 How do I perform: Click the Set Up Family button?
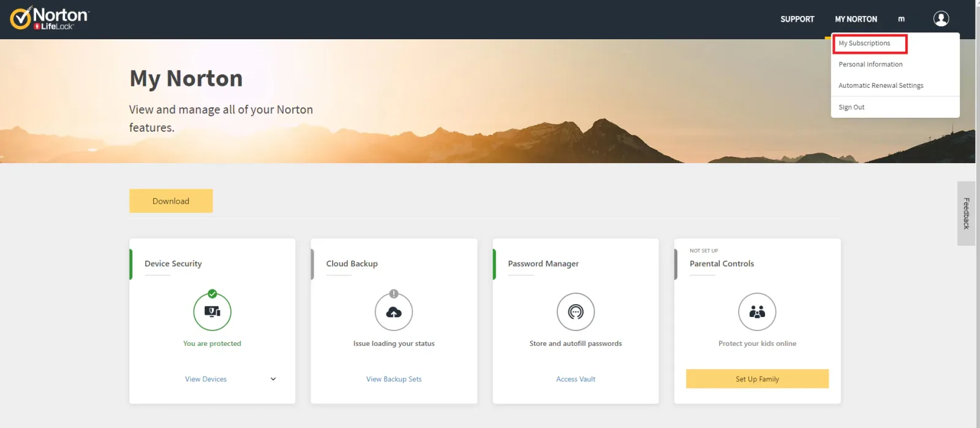tap(757, 379)
